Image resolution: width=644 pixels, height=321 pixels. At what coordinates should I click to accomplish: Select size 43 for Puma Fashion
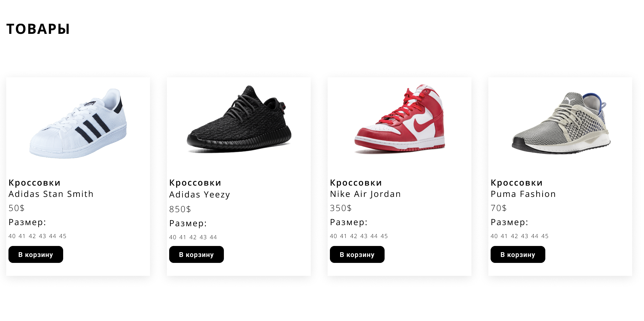click(x=525, y=236)
